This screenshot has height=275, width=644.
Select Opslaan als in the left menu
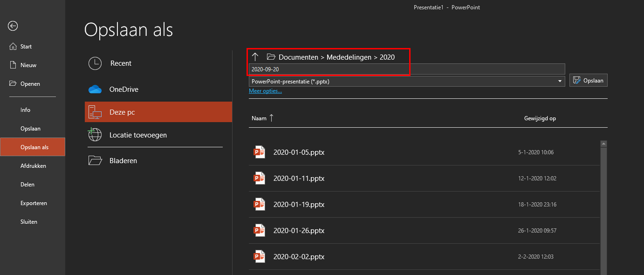[33, 147]
